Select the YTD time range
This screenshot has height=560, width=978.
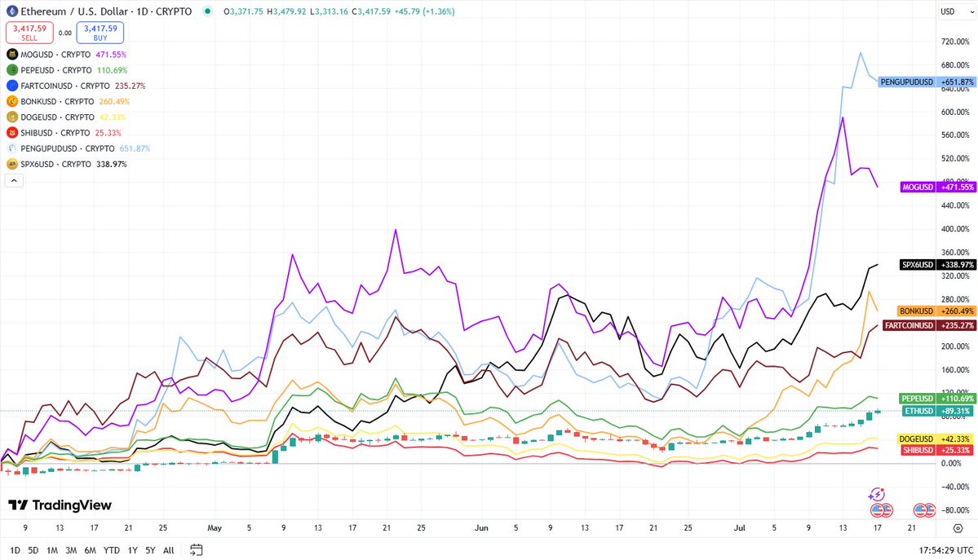coord(112,550)
